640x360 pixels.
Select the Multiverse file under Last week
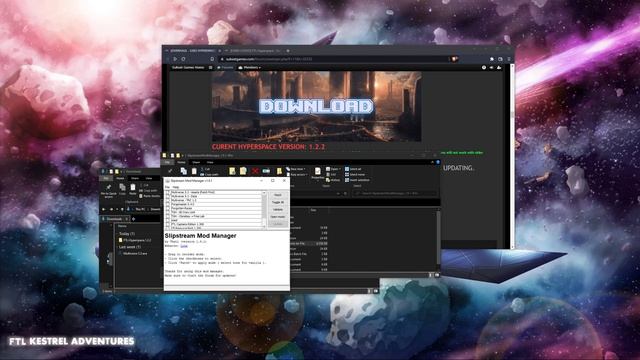click(x=133, y=253)
